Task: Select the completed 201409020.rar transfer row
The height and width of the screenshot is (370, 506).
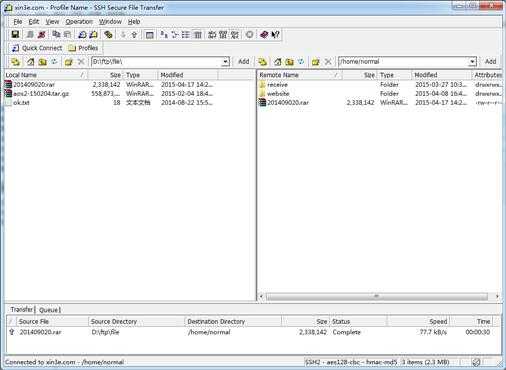Action: click(x=253, y=332)
